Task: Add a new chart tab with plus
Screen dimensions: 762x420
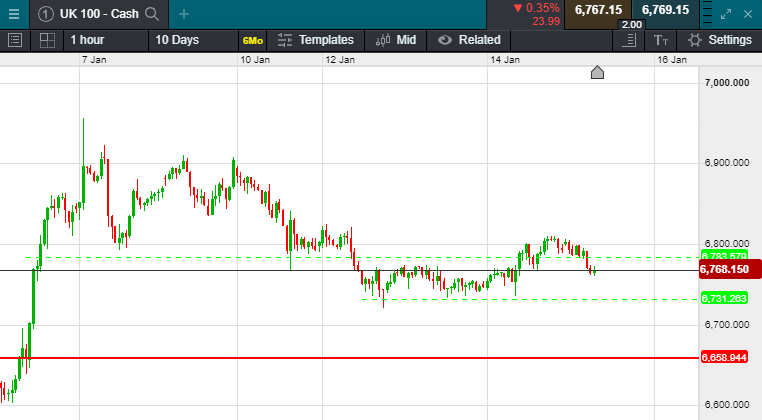Action: (x=184, y=15)
